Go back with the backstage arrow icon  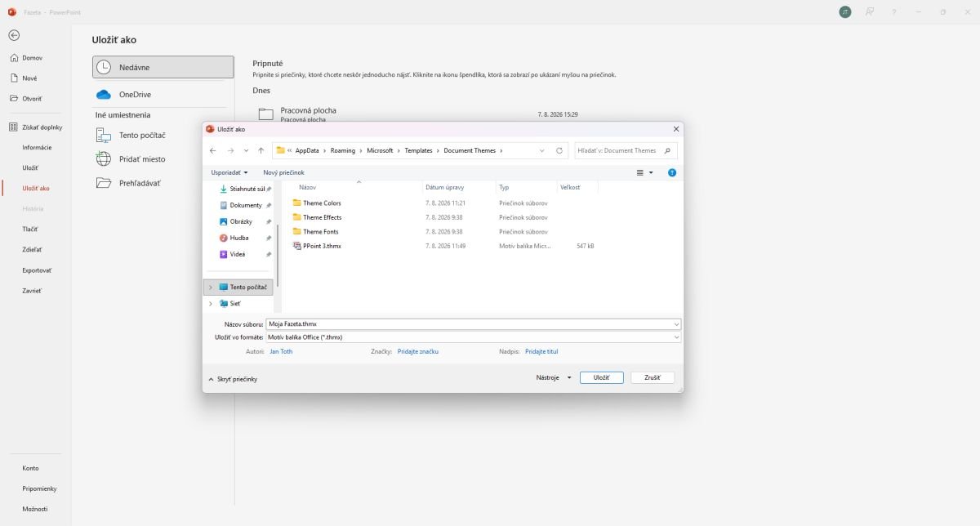[x=14, y=35]
